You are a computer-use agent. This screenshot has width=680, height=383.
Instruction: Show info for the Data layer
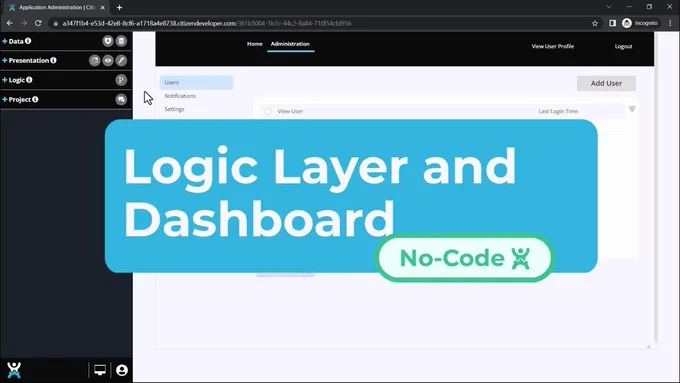[x=28, y=41]
